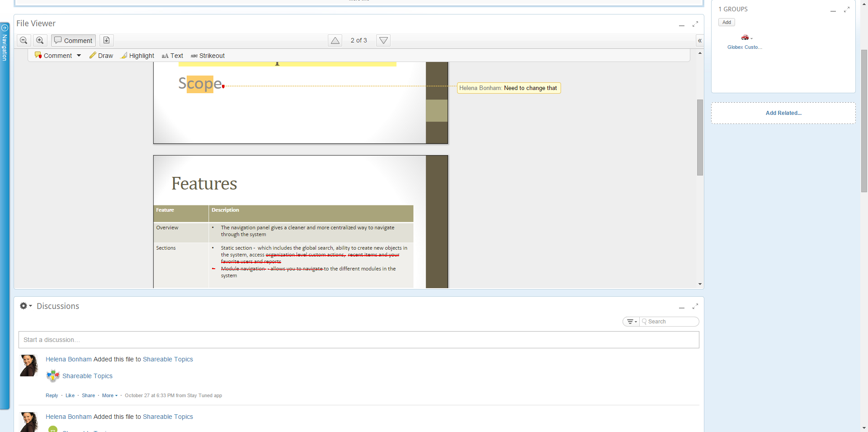Viewport: 868px width, 432px height.
Task: Click the document viewer scrollbar down arrow
Action: pos(700,284)
